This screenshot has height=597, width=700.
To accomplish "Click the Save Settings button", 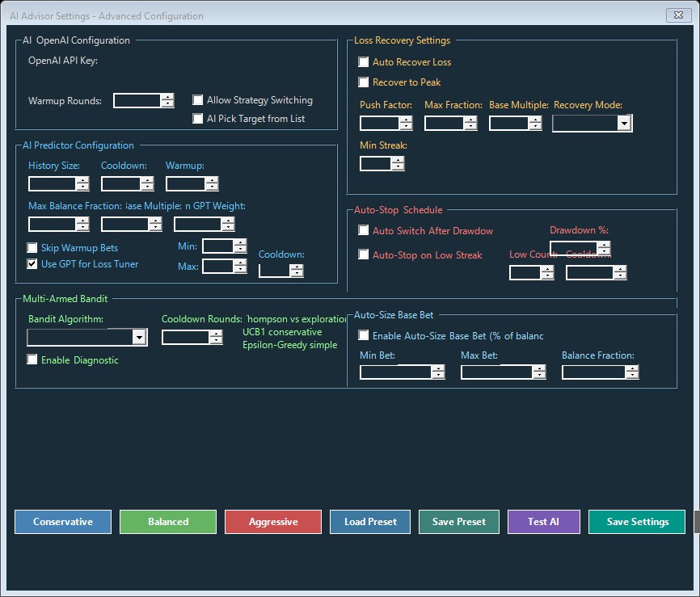I will click(637, 522).
